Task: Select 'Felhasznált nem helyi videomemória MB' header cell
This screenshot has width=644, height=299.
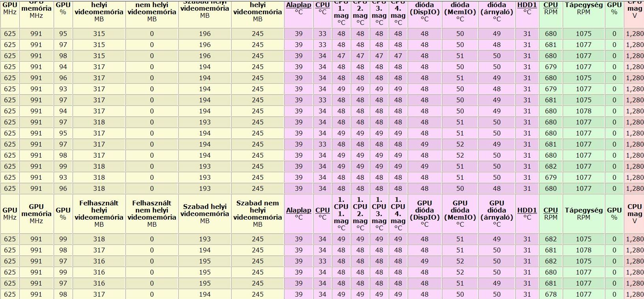Action: coord(152,214)
